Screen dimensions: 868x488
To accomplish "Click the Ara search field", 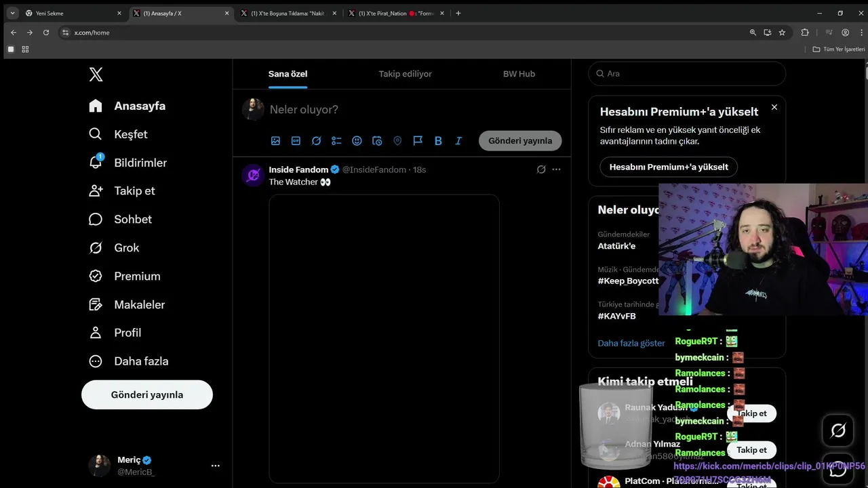I will click(x=687, y=73).
